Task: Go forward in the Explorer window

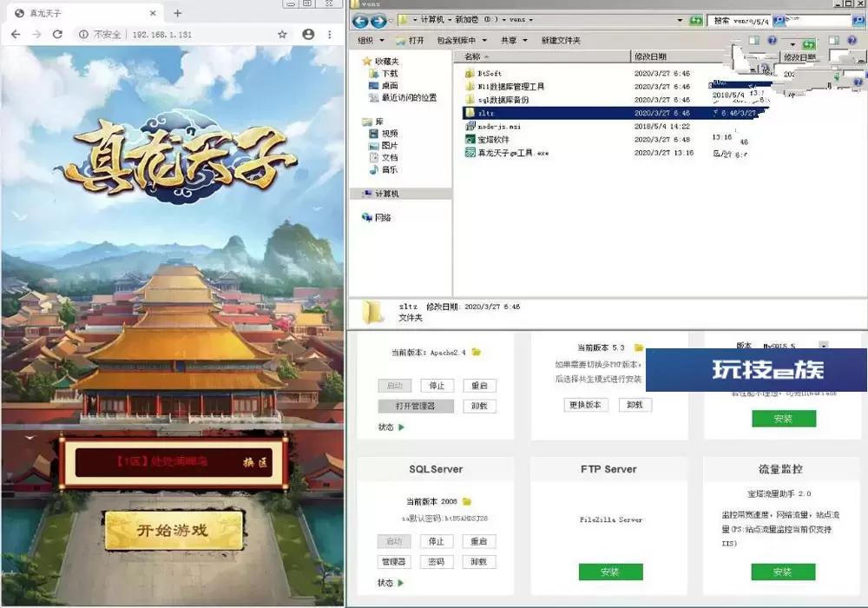Action: point(378,21)
